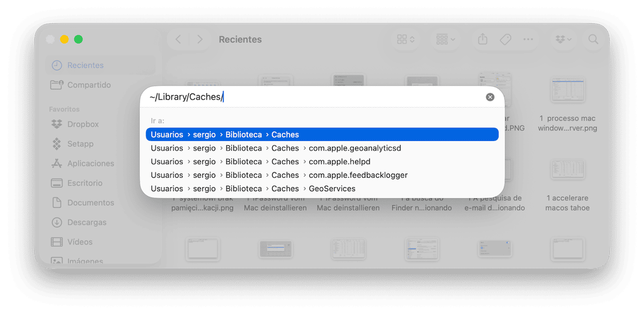Click the Recientes clock icon in sidebar
The image size is (644, 314).
(57, 65)
